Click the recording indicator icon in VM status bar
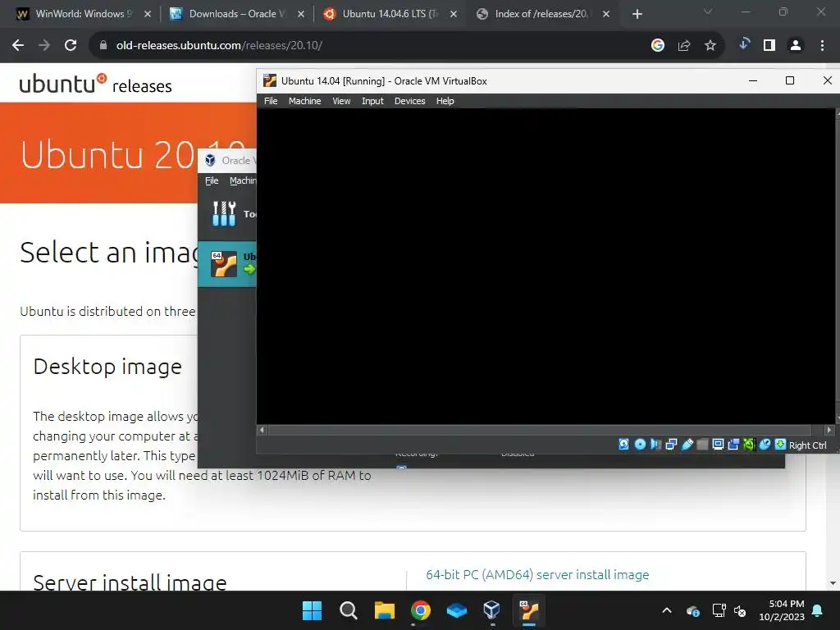This screenshot has width=840, height=630. coord(733,444)
